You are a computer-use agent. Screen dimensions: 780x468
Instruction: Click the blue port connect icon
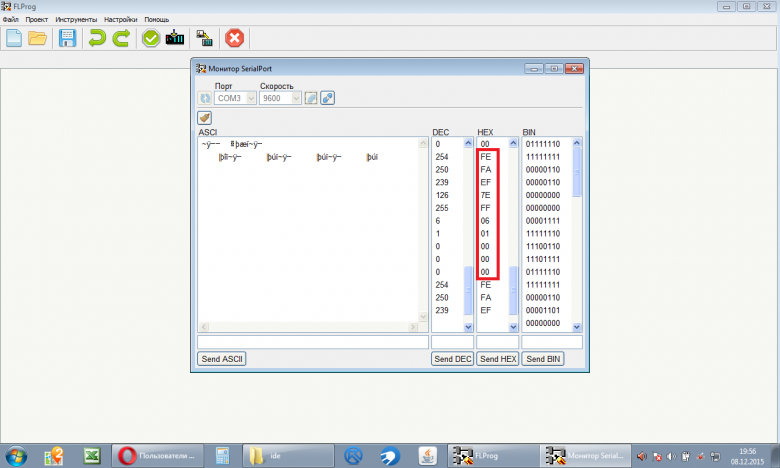pyautogui.click(x=326, y=98)
